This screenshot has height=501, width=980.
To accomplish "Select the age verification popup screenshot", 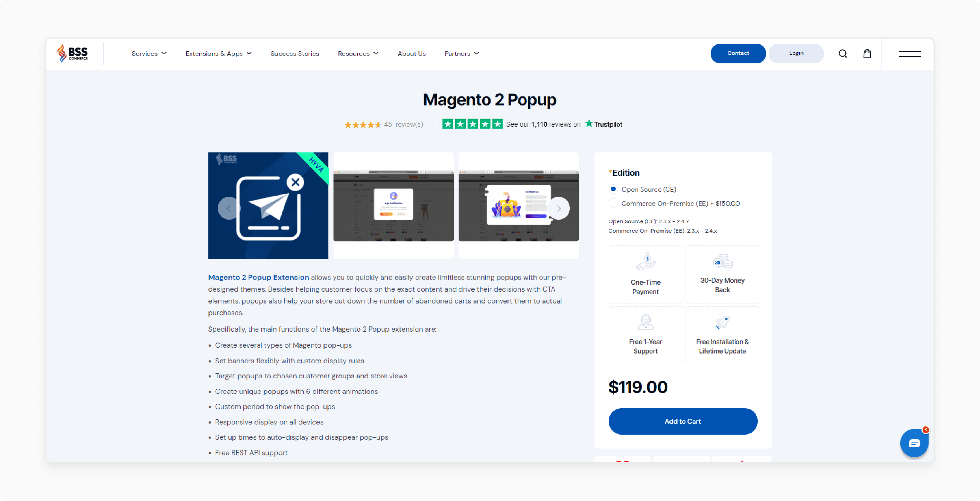I will click(393, 205).
